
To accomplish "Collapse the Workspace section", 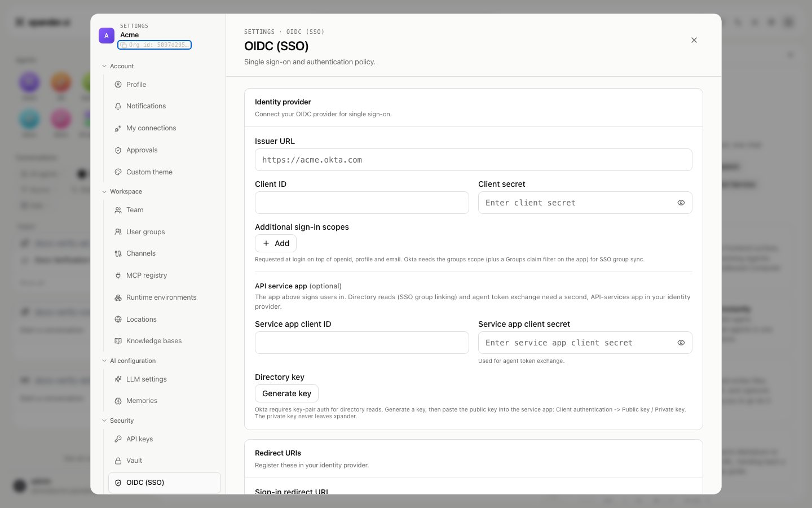I will pos(122,191).
